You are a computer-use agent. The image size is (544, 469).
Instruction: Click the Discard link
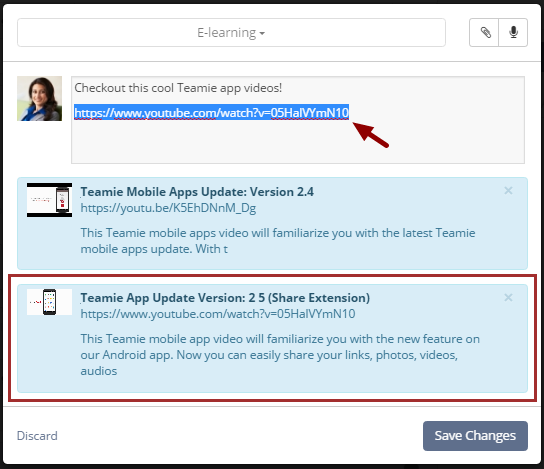tap(37, 436)
